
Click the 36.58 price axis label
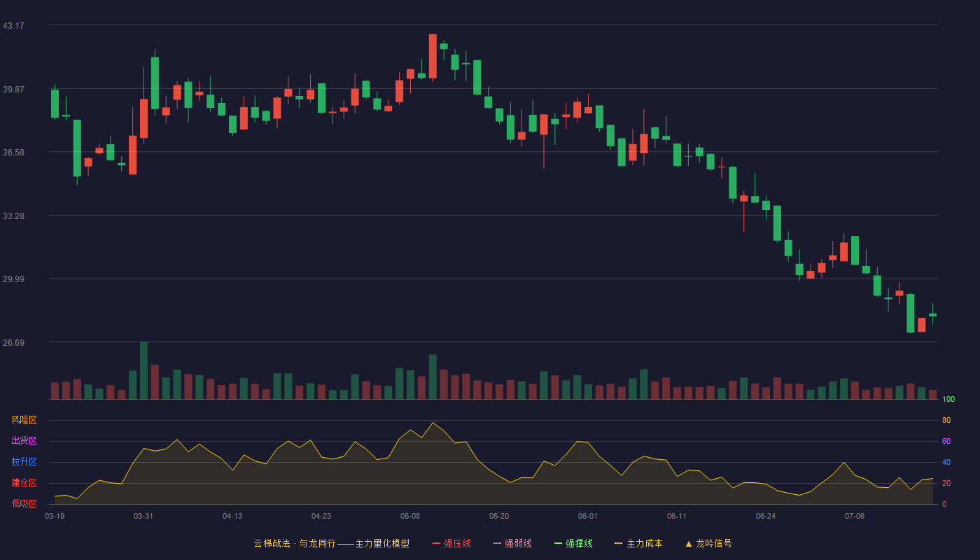pos(13,152)
